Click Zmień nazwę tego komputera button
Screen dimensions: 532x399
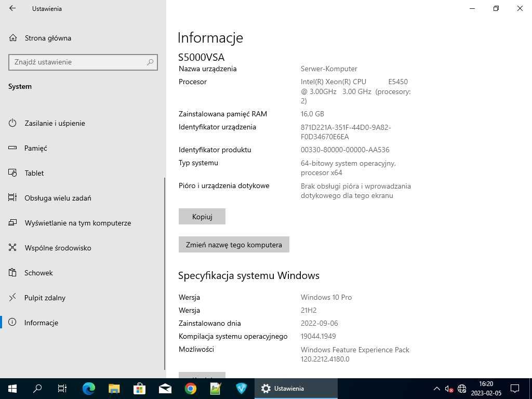[x=234, y=245]
